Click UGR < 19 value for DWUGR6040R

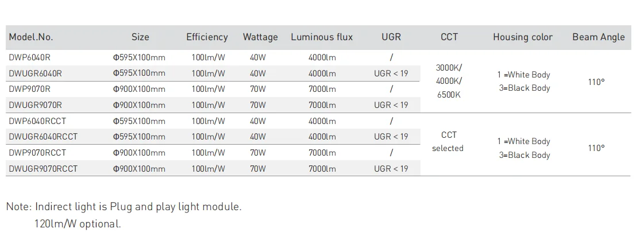[391, 73]
